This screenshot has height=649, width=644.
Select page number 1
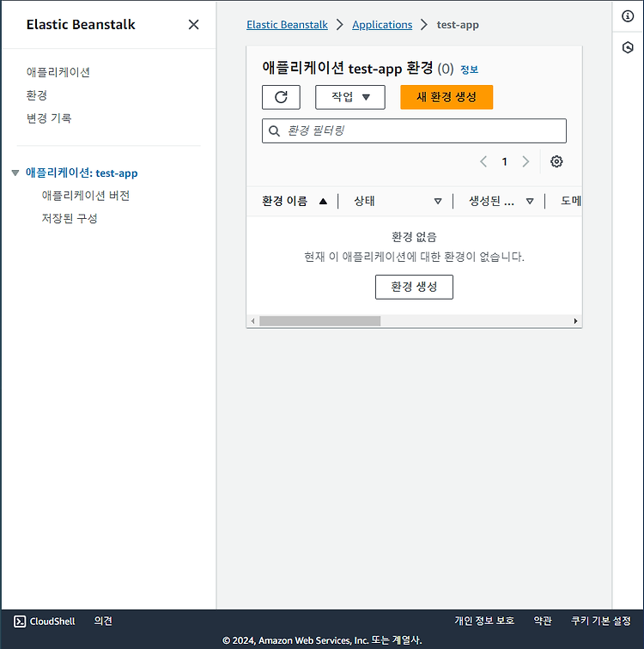coord(505,161)
